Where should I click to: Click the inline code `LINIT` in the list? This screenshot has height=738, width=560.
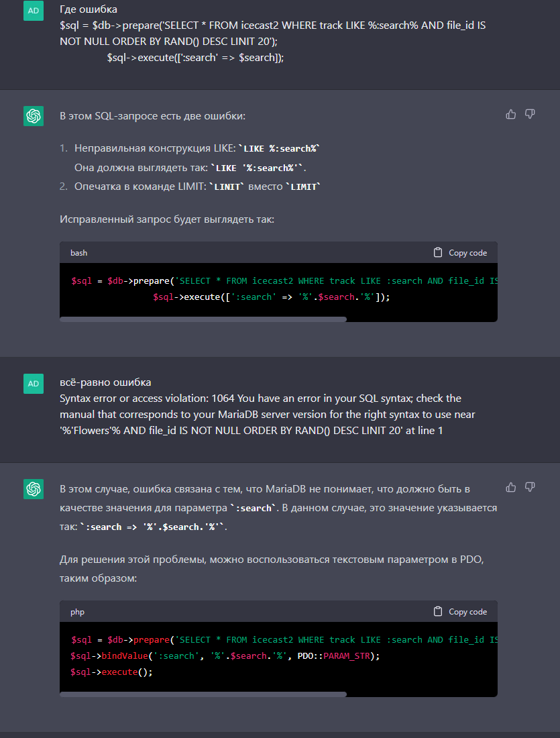pos(227,187)
